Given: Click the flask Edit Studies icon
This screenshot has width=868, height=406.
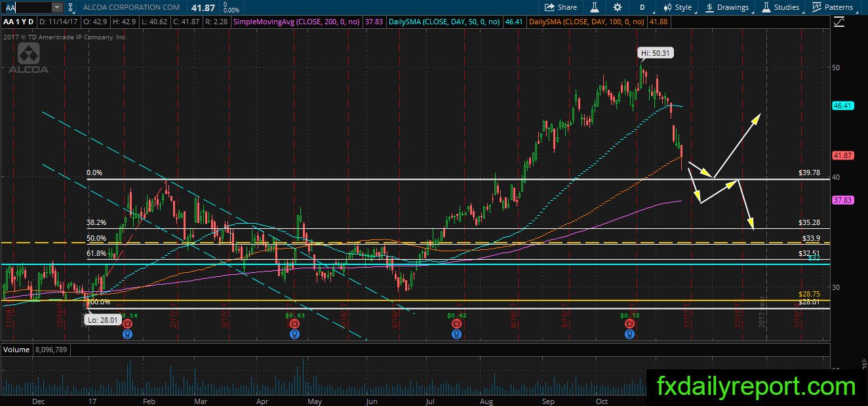Looking at the screenshot, I should pyautogui.click(x=595, y=7).
